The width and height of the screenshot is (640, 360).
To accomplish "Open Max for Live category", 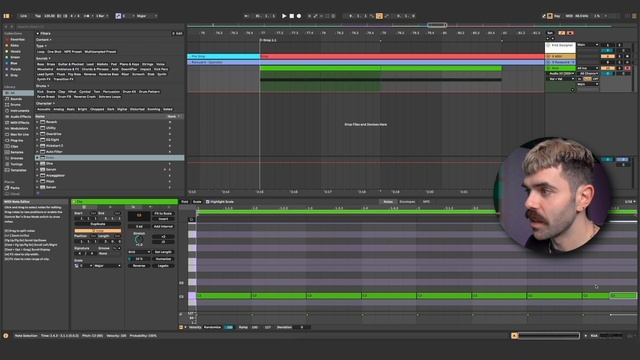I will 20,134.
